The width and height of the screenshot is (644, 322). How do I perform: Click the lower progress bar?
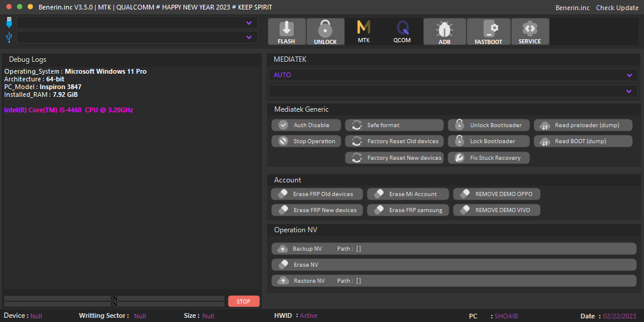[x=114, y=304]
